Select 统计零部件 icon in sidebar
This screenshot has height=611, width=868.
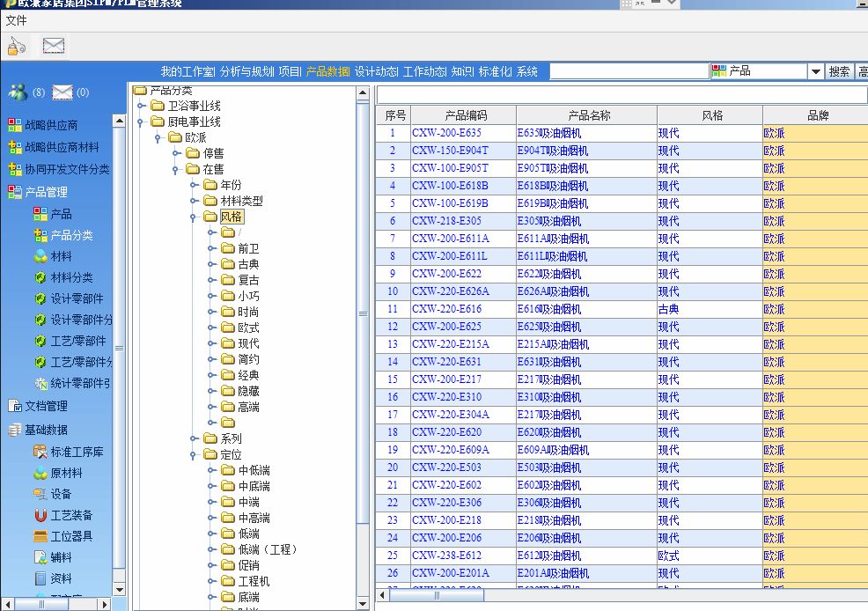(x=40, y=383)
